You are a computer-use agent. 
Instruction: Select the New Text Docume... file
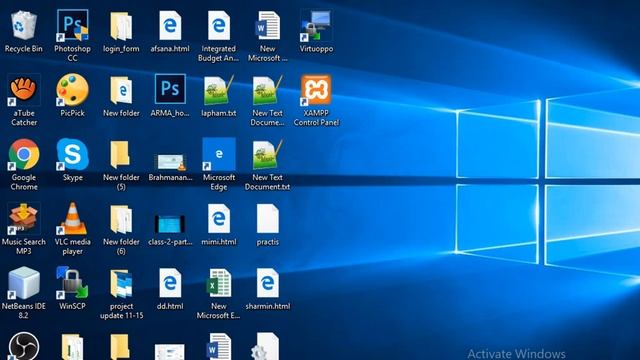[268, 90]
